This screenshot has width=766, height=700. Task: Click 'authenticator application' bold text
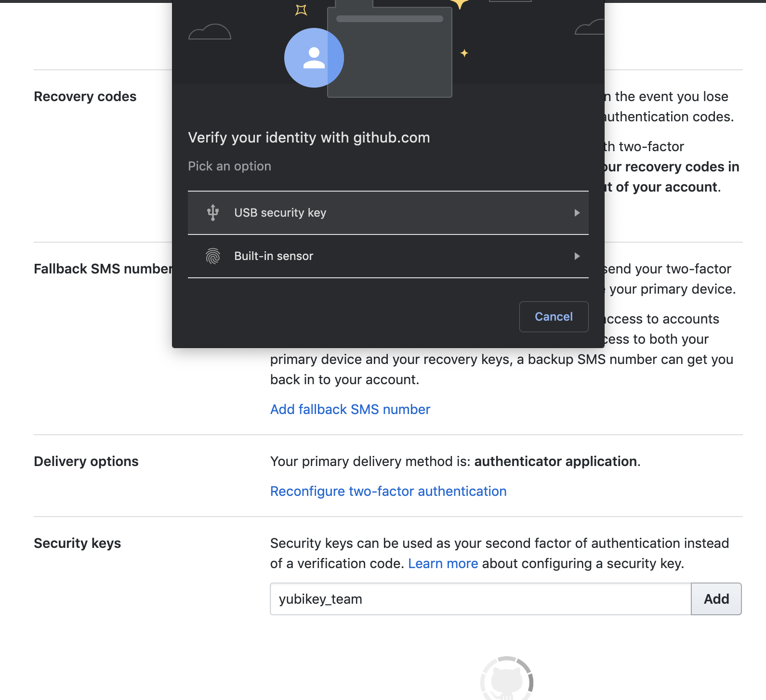coord(555,461)
